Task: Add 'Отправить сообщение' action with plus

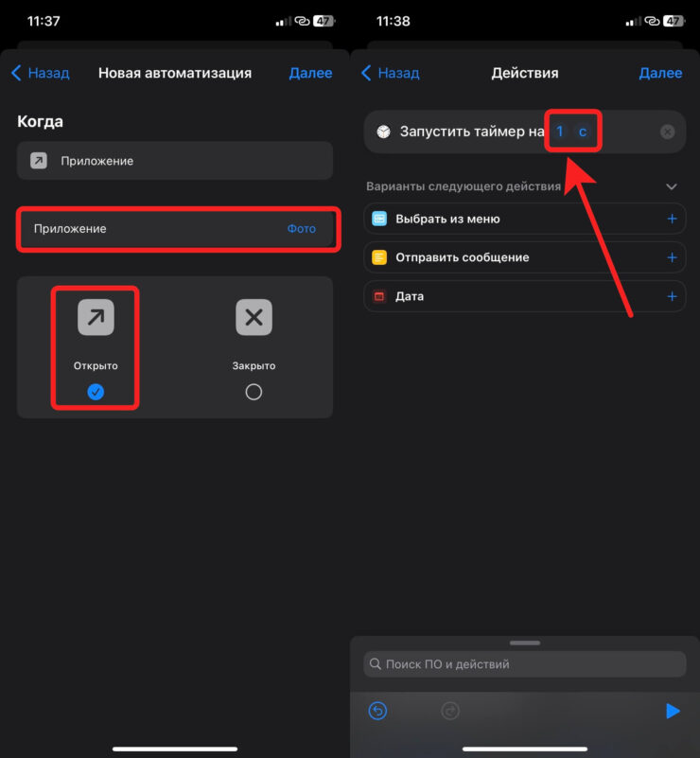Action: [673, 257]
